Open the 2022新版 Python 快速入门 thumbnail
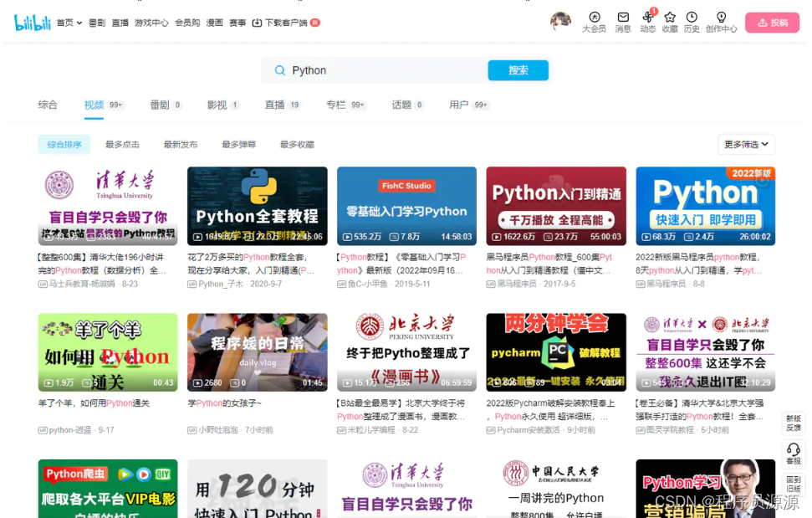The image size is (812, 518). 705,206
